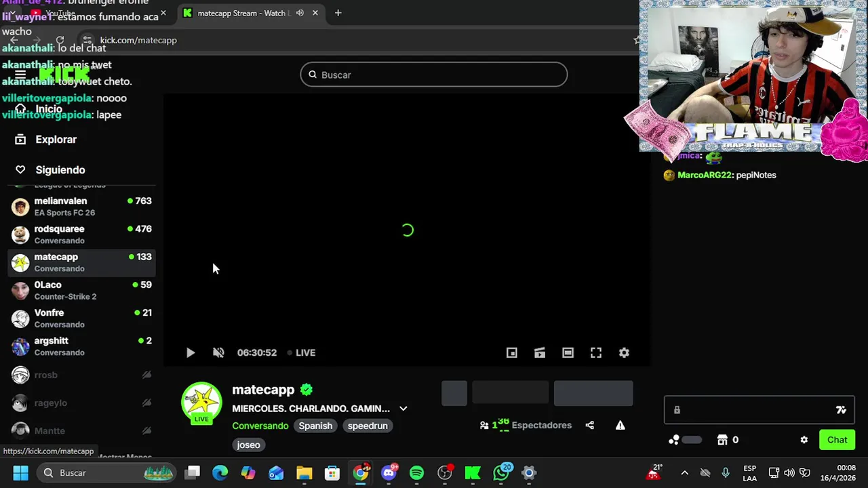Open 0Laco channel in sidebar
Viewport: 868px width, 488px height.
(x=81, y=291)
